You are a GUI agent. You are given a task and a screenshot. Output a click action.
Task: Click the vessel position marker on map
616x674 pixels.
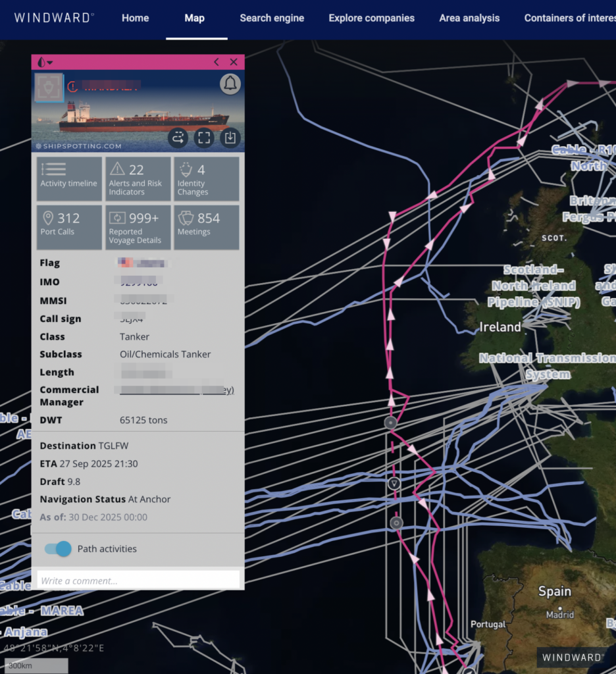[394, 484]
